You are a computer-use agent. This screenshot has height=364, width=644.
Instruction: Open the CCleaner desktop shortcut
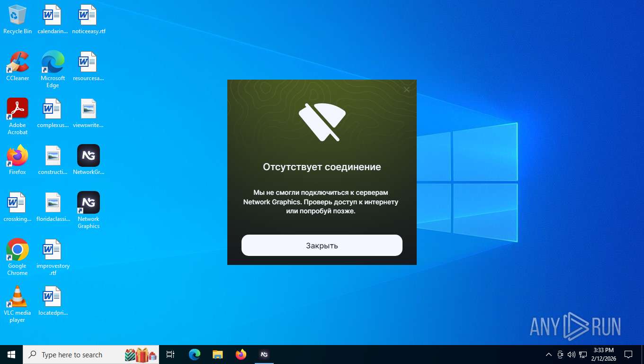coord(18,66)
